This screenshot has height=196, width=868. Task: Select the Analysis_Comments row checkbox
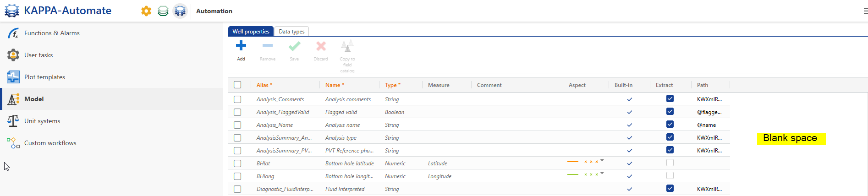pos(237,99)
